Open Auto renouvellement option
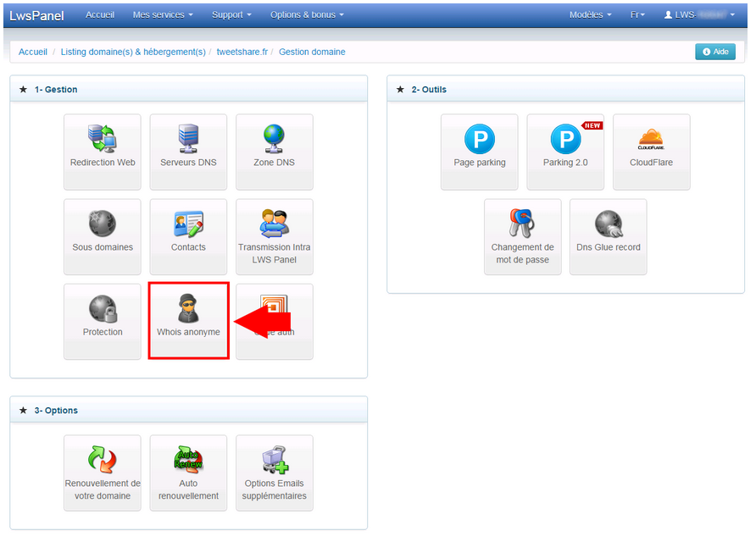 [188, 472]
